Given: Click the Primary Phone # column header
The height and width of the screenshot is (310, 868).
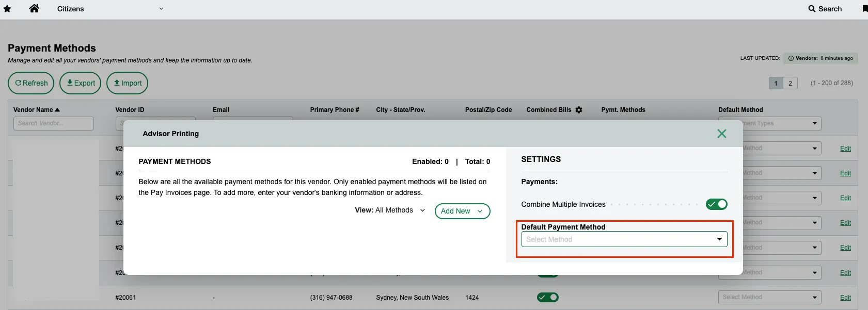Looking at the screenshot, I should pyautogui.click(x=335, y=110).
